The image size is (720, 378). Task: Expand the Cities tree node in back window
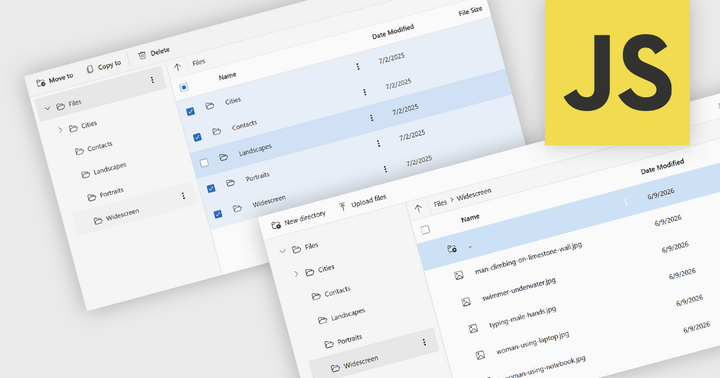(60, 130)
